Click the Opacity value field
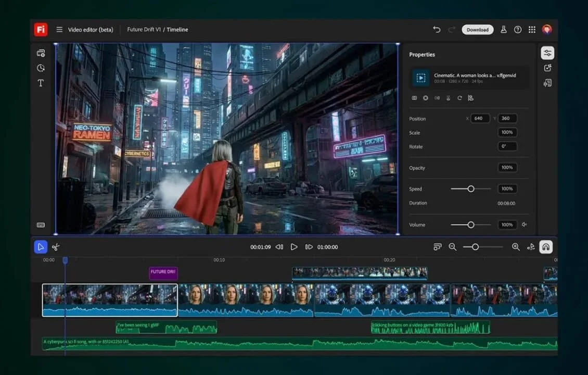Screen dimensions: 588x375 pyautogui.click(x=507, y=168)
